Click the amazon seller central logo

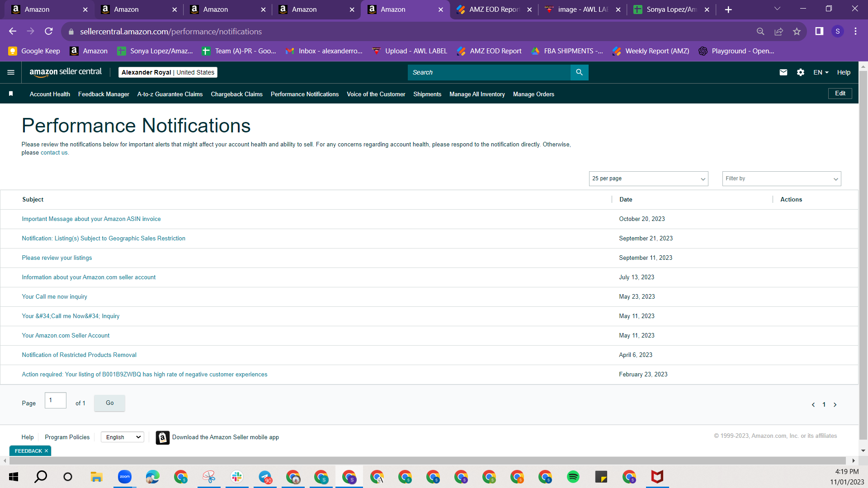pos(66,72)
